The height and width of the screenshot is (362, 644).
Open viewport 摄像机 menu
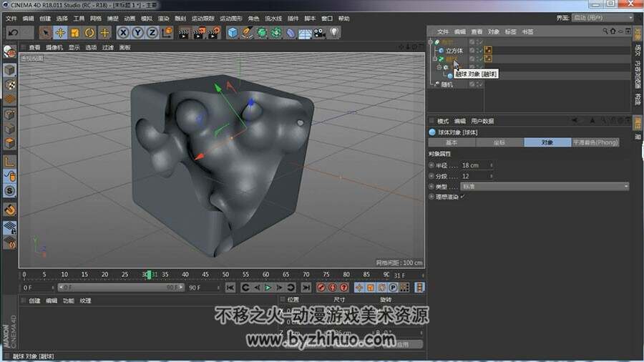tap(54, 48)
